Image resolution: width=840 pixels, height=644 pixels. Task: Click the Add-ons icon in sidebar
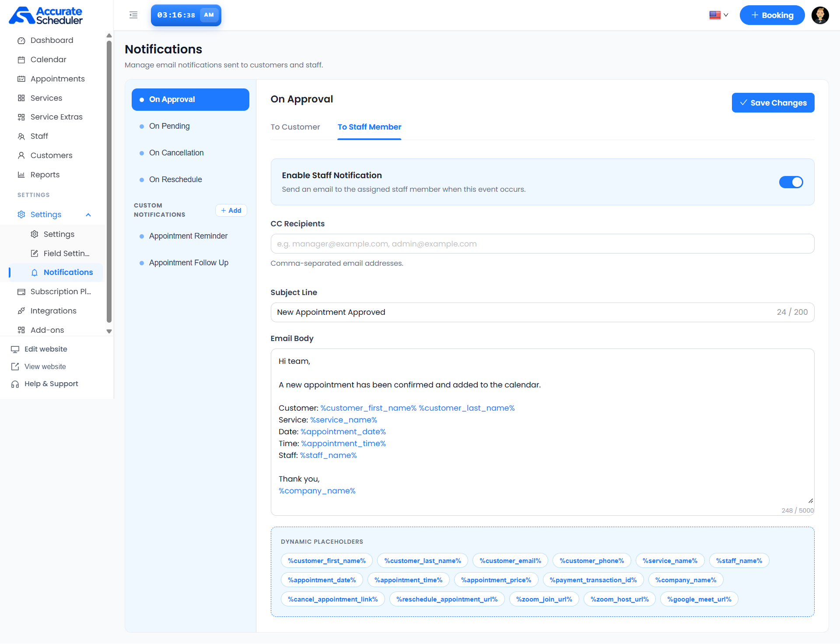pos(21,330)
